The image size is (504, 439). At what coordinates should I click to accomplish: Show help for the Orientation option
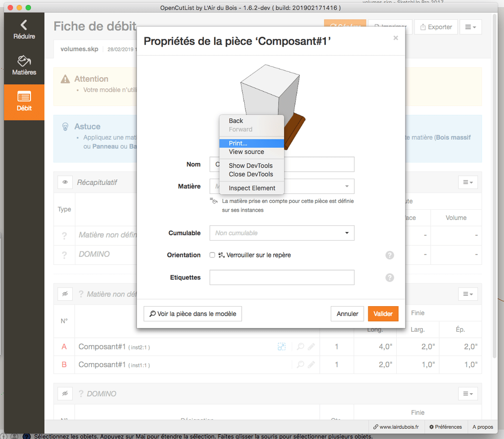click(390, 255)
